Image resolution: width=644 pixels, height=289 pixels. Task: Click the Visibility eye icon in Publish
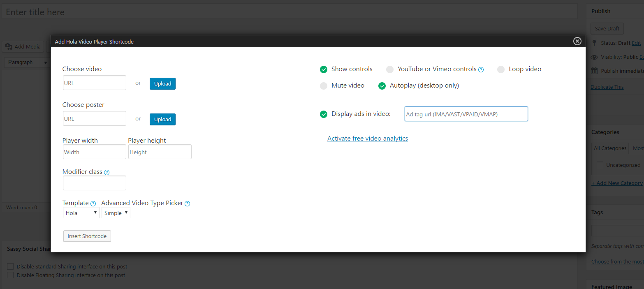tap(594, 57)
